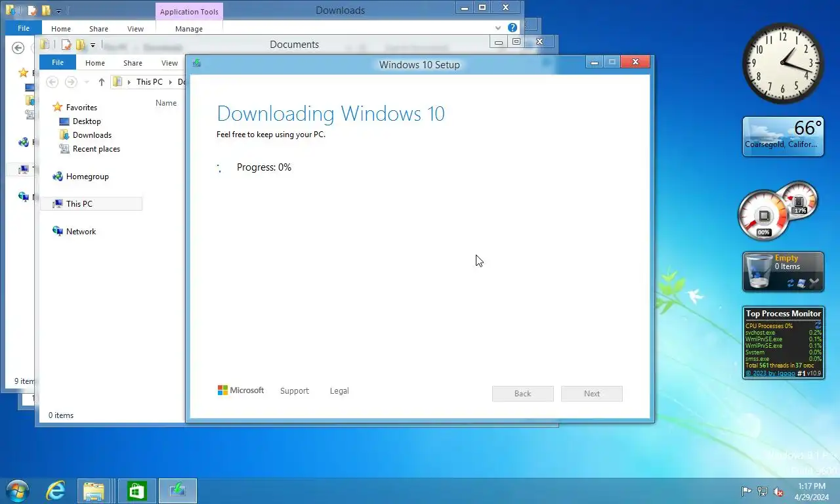
Task: Open recent locations dropdown in Documents window
Action: pyautogui.click(x=87, y=82)
